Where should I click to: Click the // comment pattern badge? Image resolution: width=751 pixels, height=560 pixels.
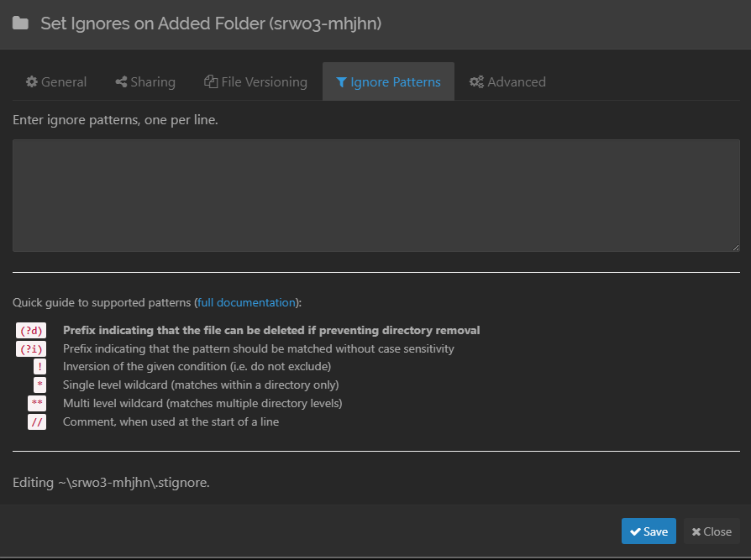[37, 422]
